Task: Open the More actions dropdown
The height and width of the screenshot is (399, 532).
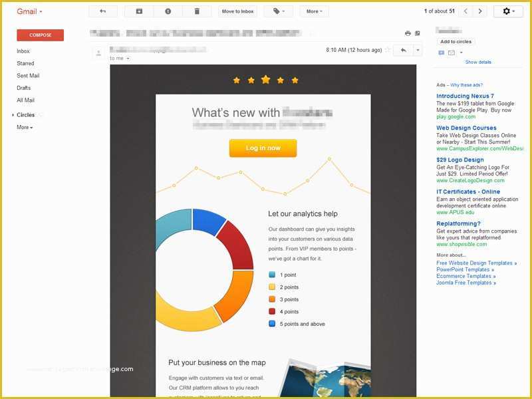Action: [x=314, y=11]
